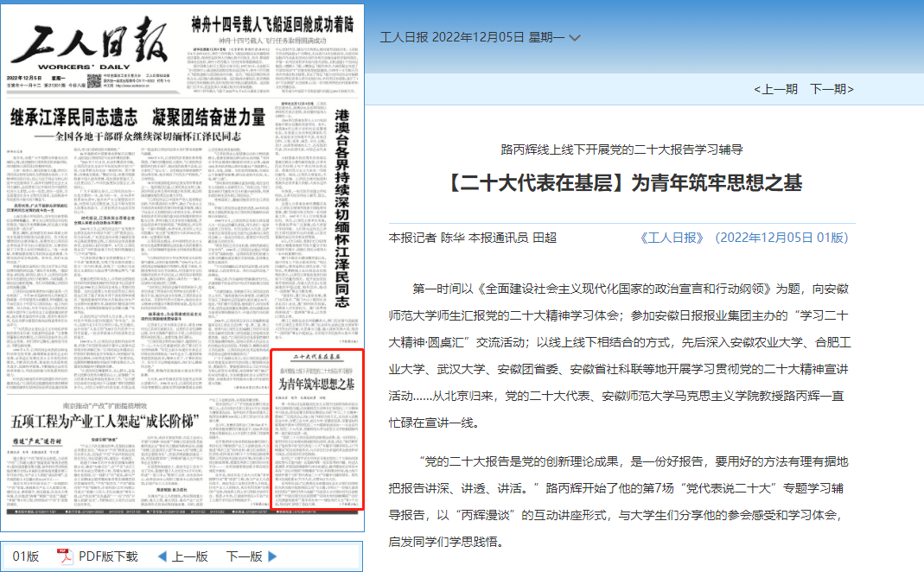Click article title 为青年筑牢思想之基
Viewport: 924px width, 572px height.
click(625, 182)
